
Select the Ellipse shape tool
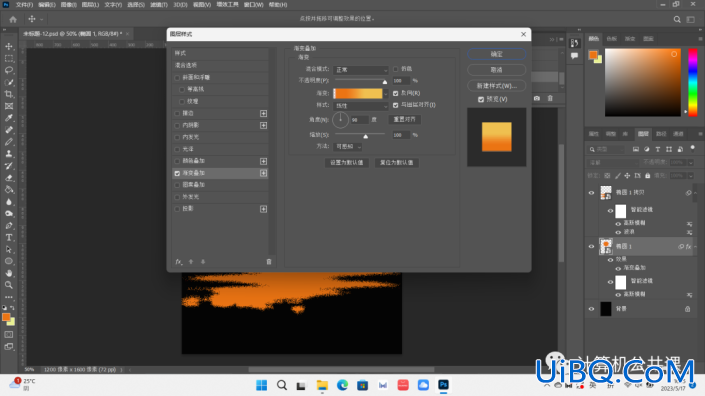[x=9, y=261]
